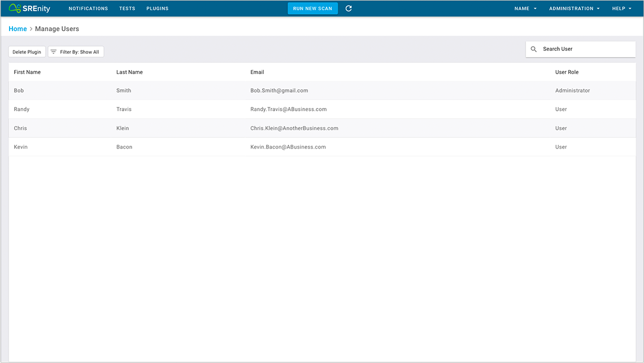Click the refresh icon beside Run New Scan
This screenshot has height=363, width=644.
(349, 8)
